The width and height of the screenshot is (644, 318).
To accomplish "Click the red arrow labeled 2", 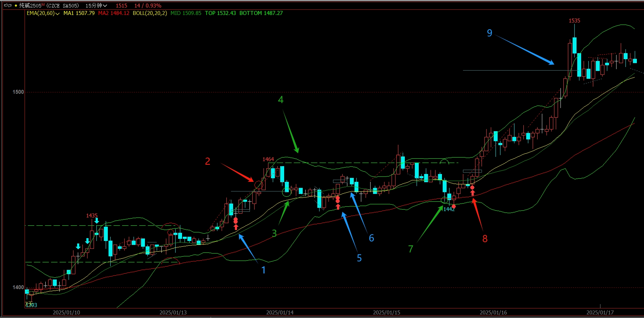I will coord(237,173).
